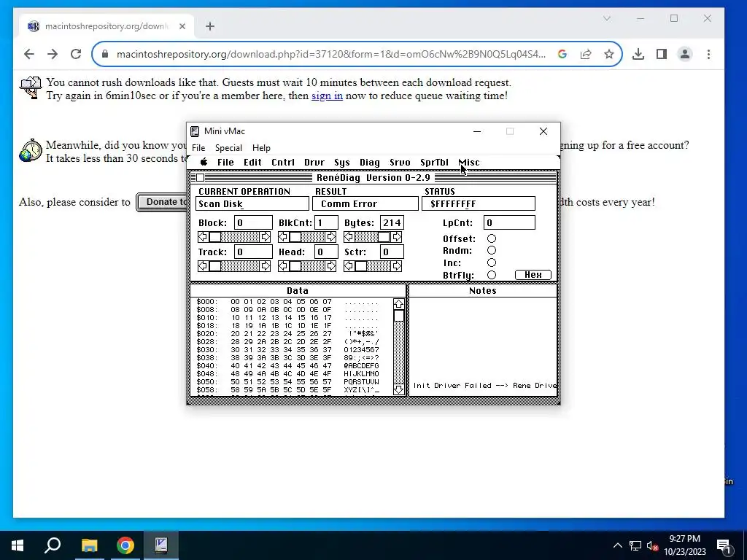
Task: Click Track slider right arrow
Action: coord(266,265)
